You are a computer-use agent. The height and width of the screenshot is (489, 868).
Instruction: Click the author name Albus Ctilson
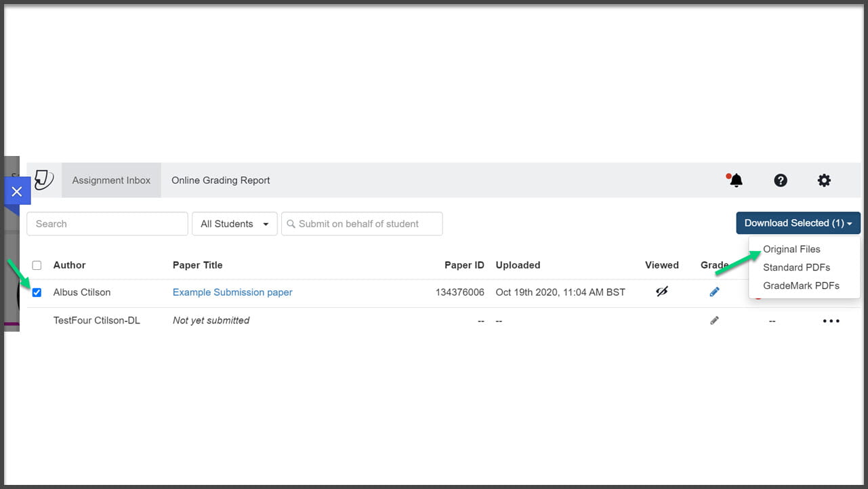[82, 292]
